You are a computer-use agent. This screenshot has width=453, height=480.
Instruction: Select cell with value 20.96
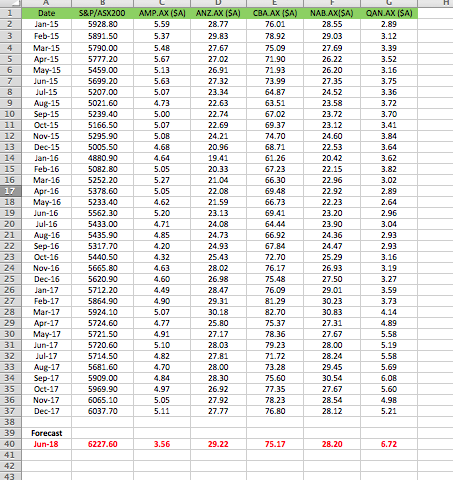click(218, 147)
